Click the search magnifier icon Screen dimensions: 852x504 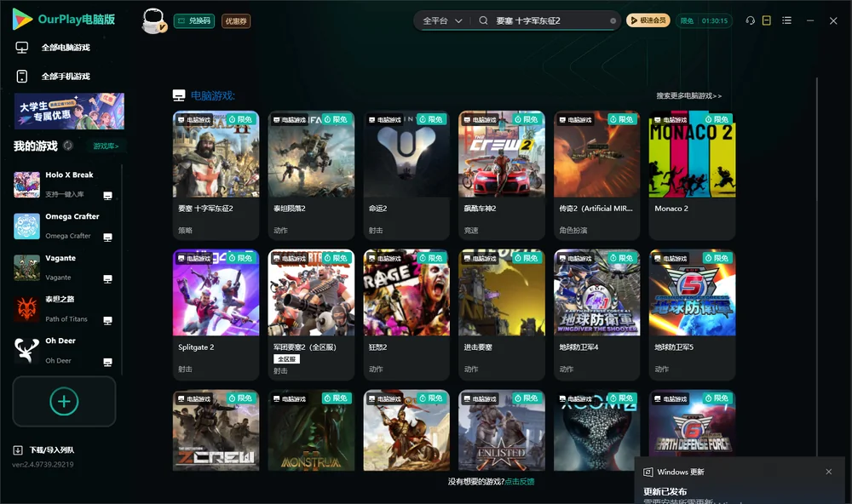click(x=483, y=20)
